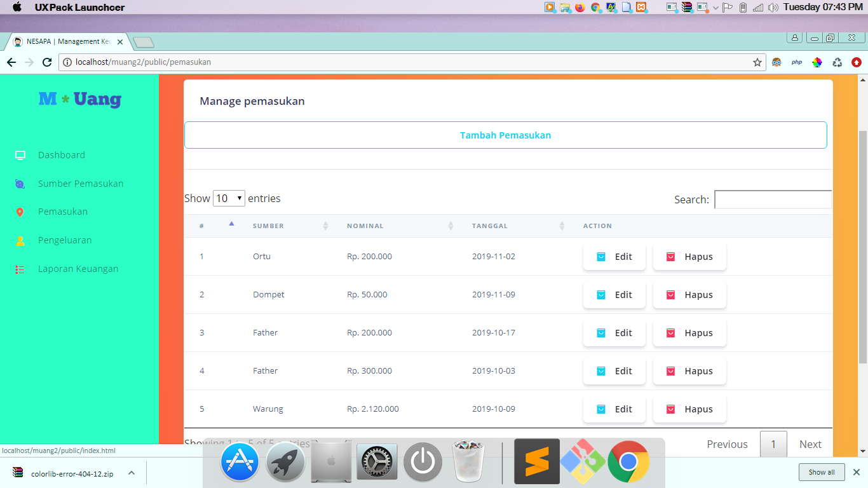Delete the Warung entry with Hapus
The width and height of the screenshot is (868, 488).
689,409
